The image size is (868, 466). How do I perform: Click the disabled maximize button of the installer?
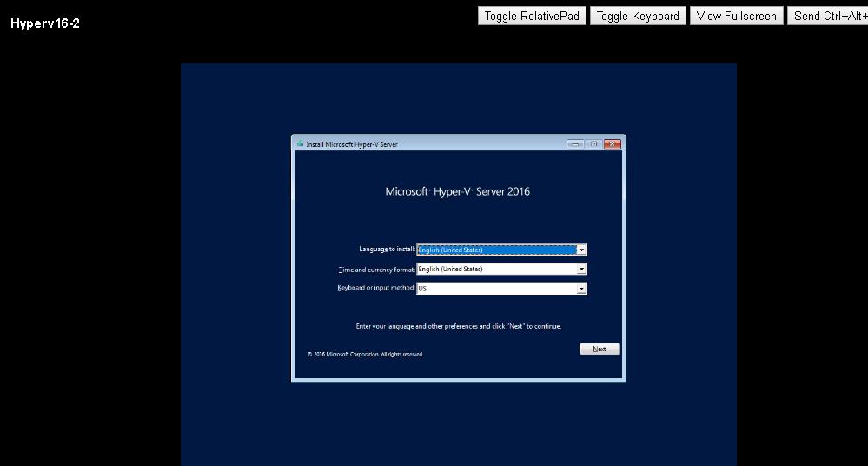[593, 144]
